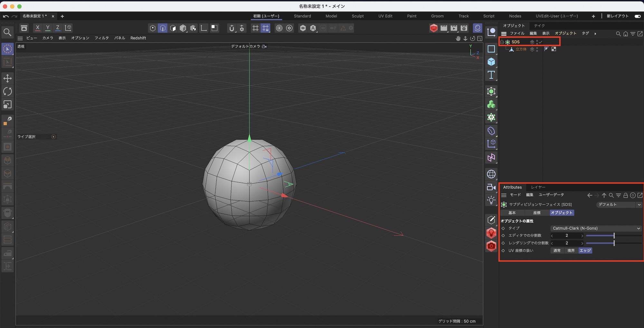644x328 pixels.
Task: Click the search magnifier icon at top left
Action: click(x=7, y=32)
